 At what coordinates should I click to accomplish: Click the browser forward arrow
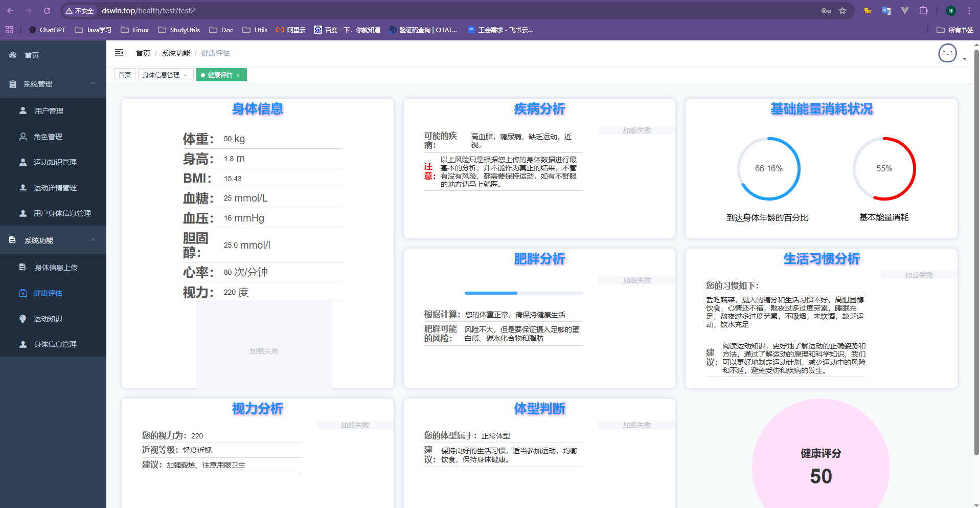click(x=29, y=10)
